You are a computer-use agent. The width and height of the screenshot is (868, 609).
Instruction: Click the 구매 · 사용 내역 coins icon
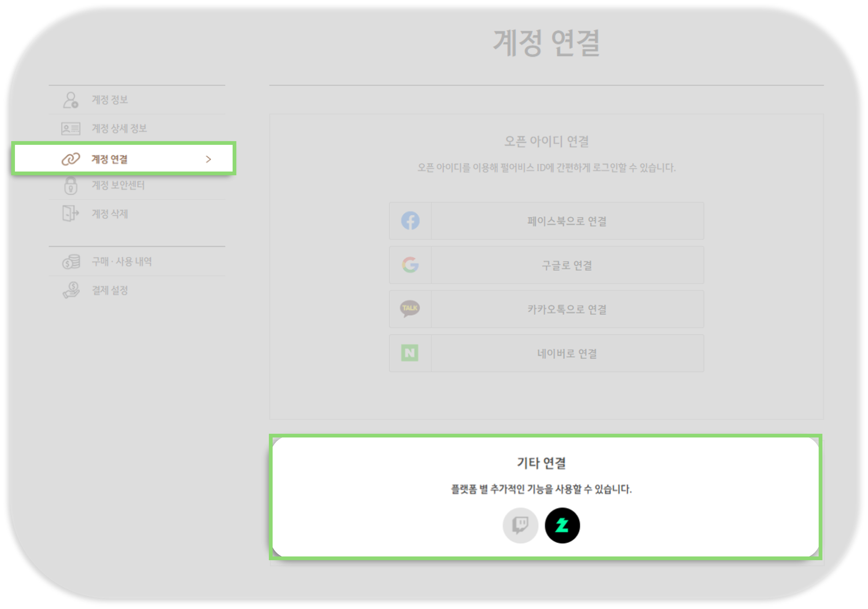(x=71, y=262)
